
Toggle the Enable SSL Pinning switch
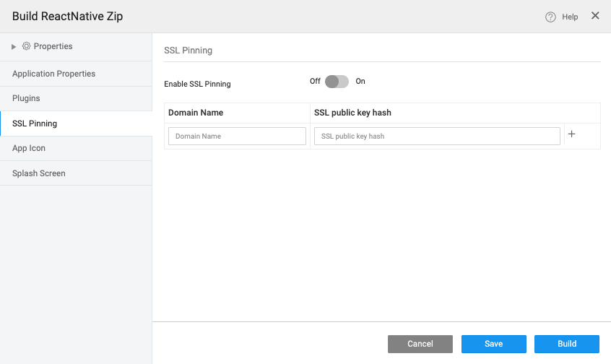[337, 82]
